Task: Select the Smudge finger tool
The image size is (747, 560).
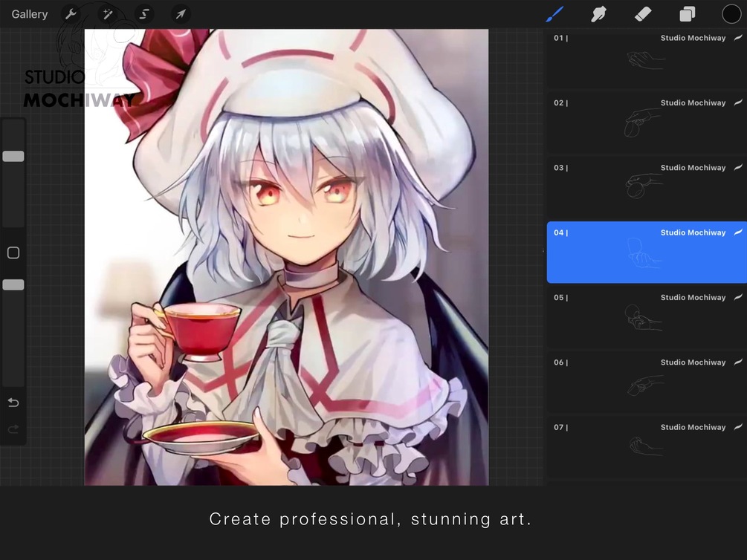Action: point(598,14)
